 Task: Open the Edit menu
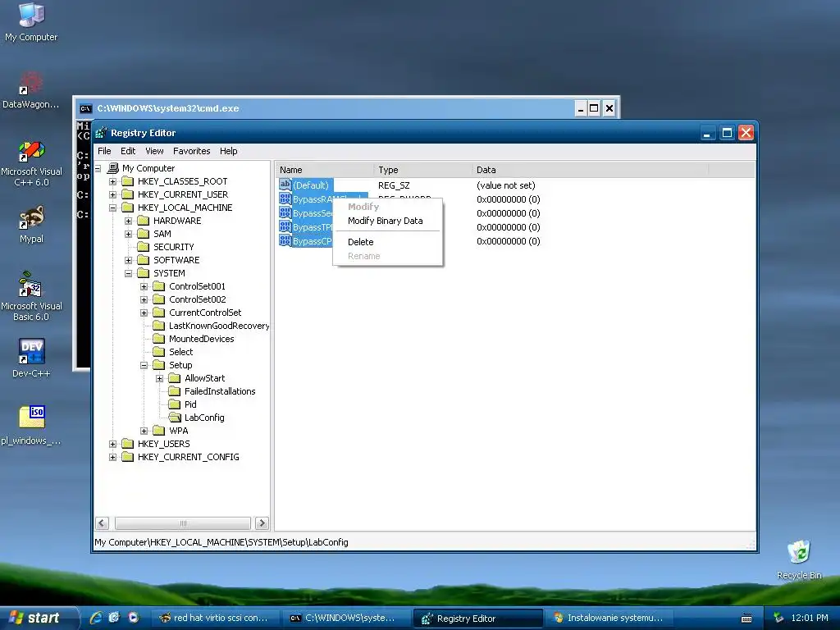click(x=127, y=151)
